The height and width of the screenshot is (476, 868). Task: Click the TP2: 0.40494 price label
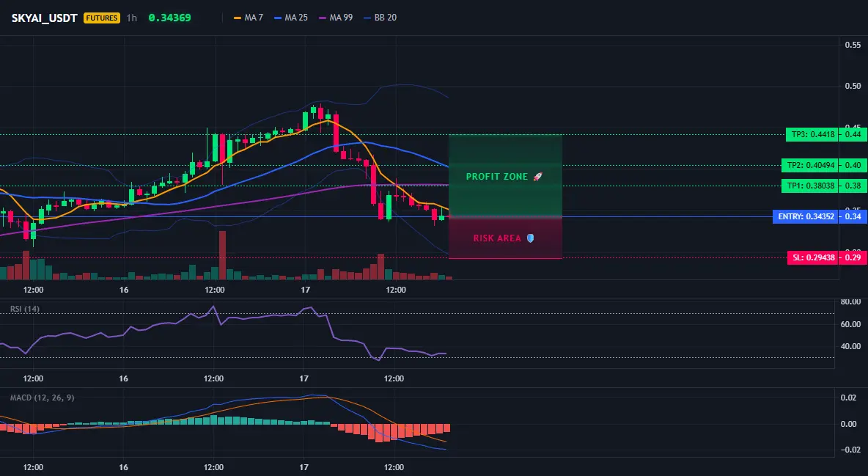(x=810, y=165)
